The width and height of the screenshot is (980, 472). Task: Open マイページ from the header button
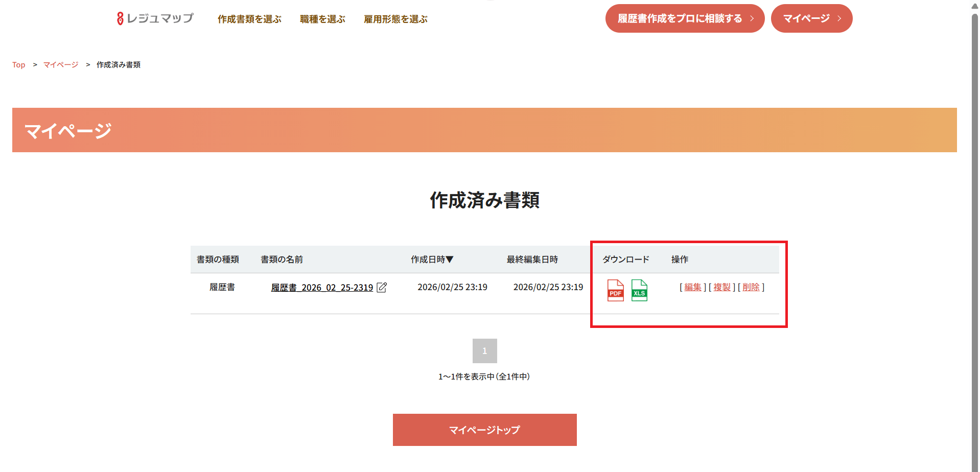click(811, 18)
